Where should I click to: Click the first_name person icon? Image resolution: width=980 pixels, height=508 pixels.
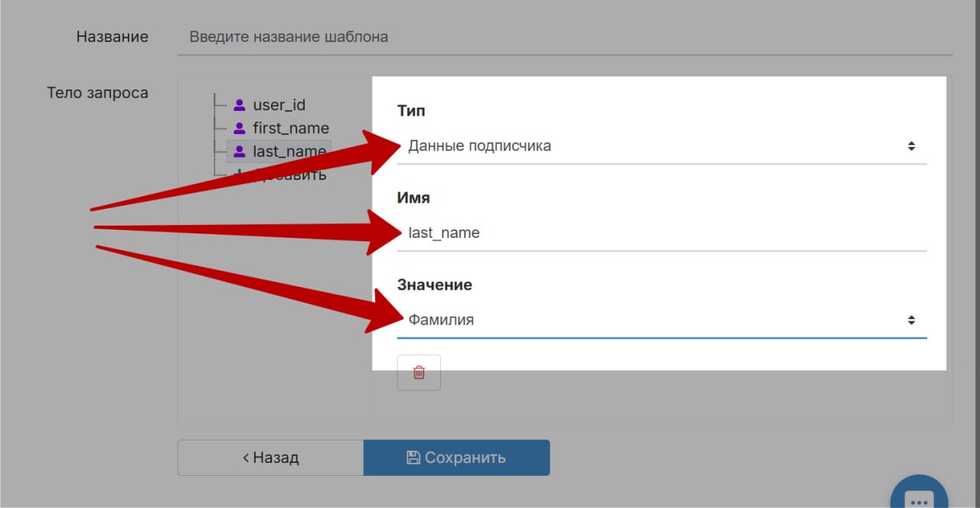pyautogui.click(x=239, y=129)
